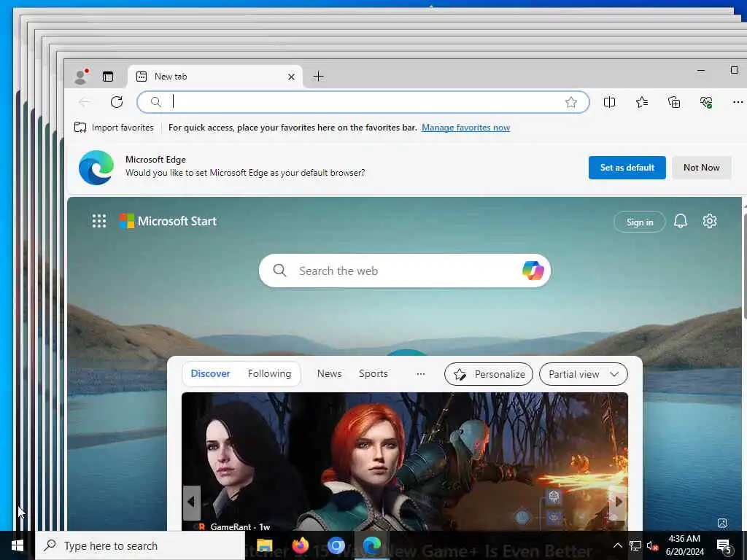Click the background image info icon
Screen dimensions: 747x560
coord(722,523)
